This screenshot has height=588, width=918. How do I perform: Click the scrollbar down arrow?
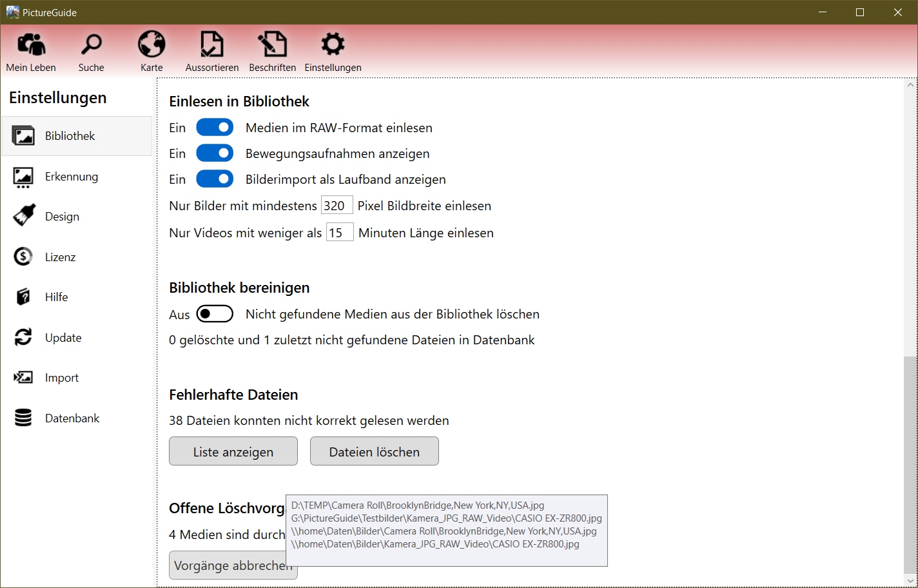[910, 581]
